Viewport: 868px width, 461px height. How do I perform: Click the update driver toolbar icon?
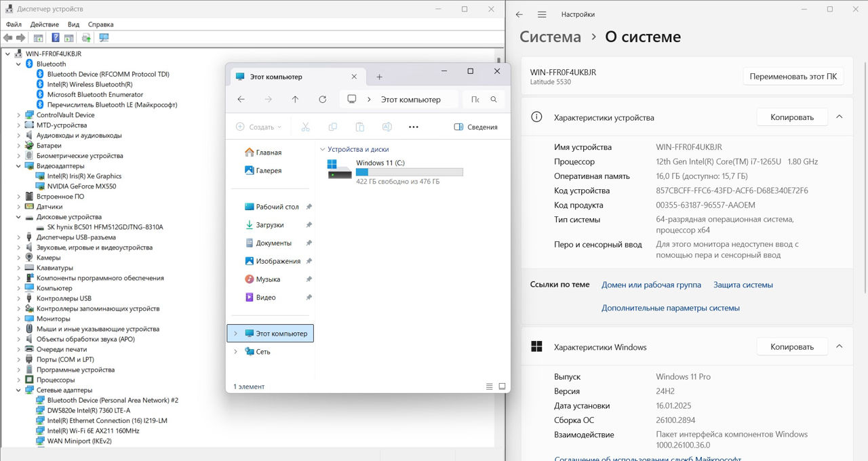[86, 38]
